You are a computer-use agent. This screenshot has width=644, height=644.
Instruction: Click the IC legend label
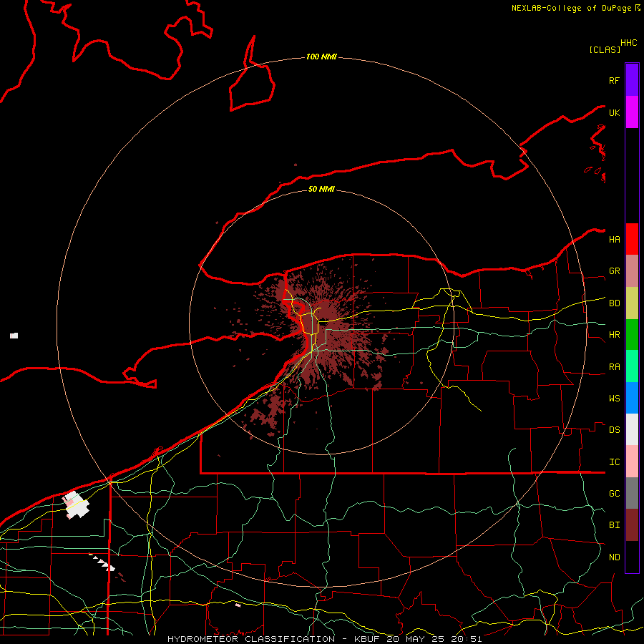coord(615,462)
